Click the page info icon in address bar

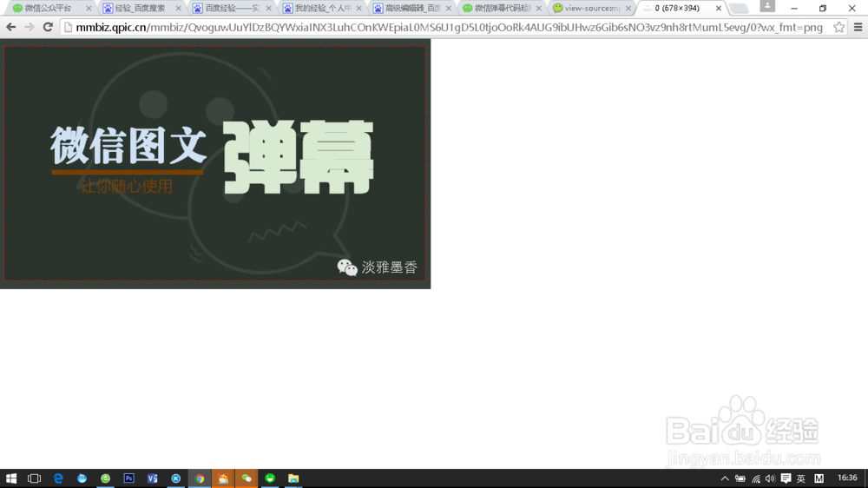click(68, 27)
